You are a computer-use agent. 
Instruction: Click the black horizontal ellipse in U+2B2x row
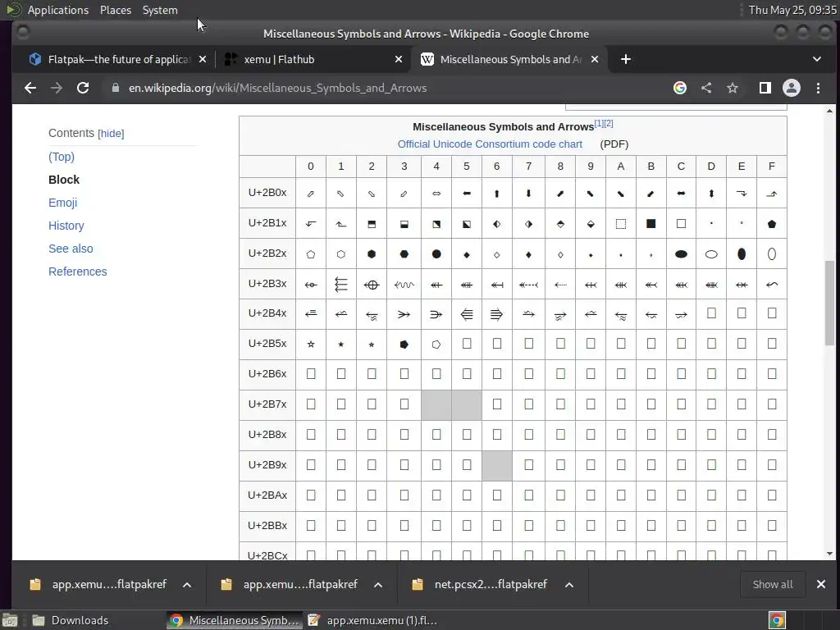pos(681,254)
